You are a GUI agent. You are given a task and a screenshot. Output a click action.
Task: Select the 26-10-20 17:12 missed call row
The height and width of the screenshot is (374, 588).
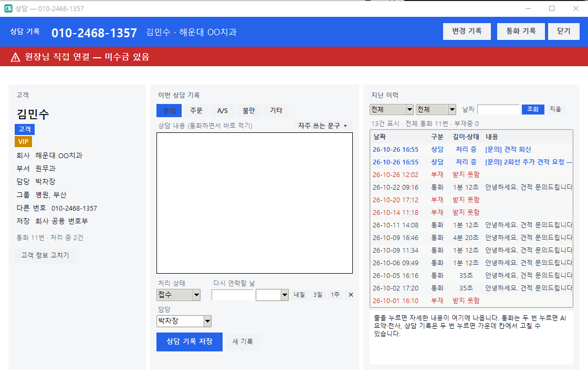471,200
